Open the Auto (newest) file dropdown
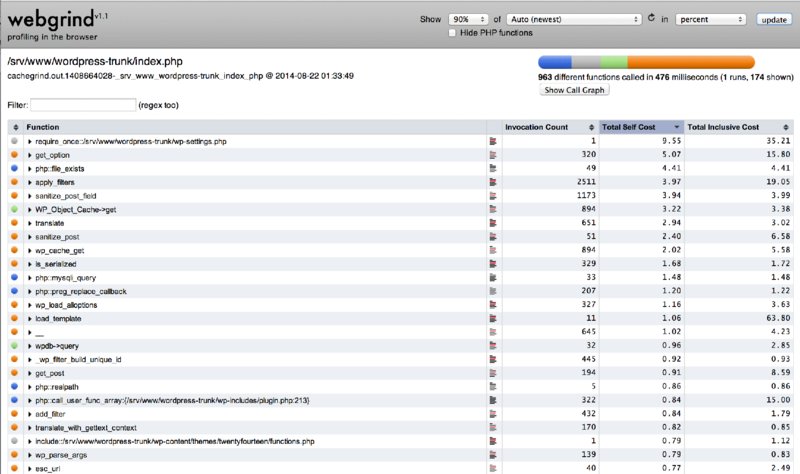Screen dimensions: 800x474 click(x=574, y=19)
